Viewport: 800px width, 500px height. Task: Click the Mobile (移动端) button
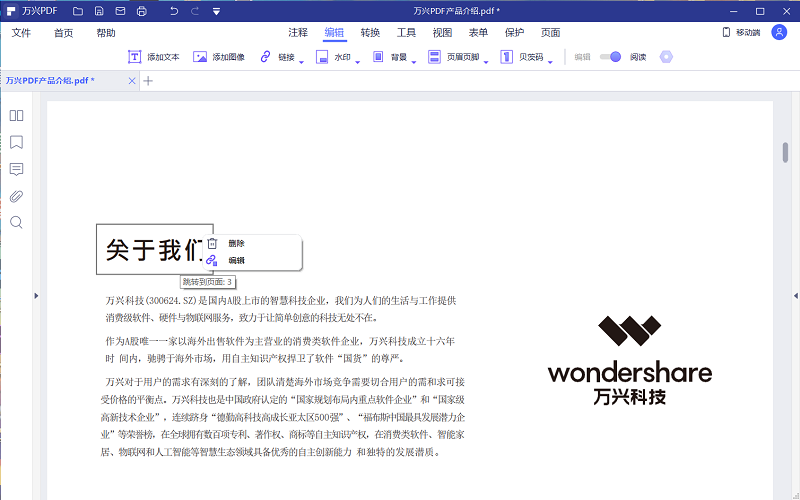coord(741,32)
